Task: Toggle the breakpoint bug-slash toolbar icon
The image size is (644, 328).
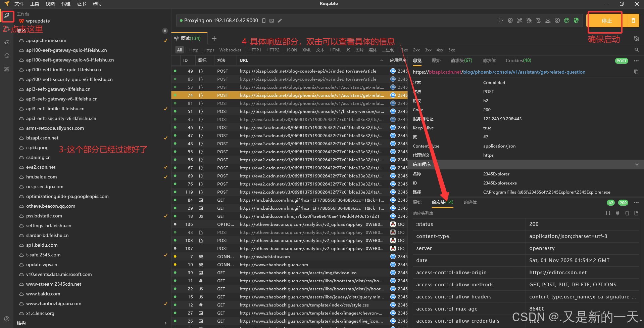Action: click(x=529, y=20)
